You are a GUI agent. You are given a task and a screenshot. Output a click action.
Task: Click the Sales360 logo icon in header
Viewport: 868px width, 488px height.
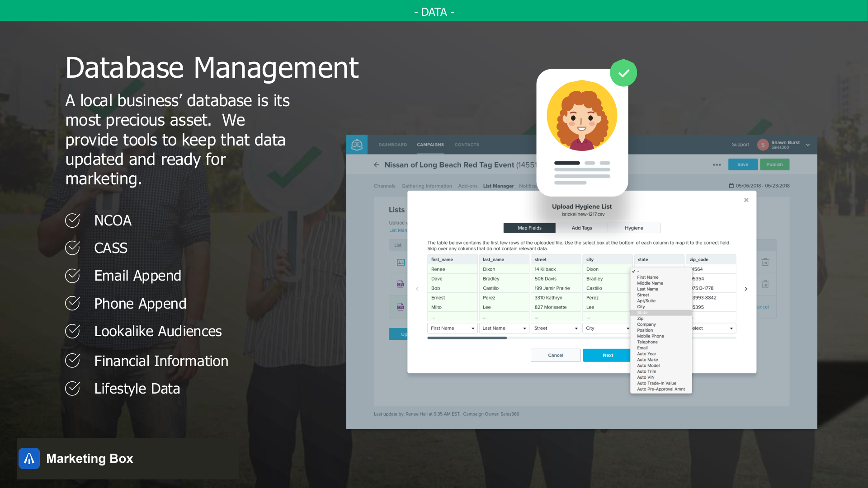[357, 145]
